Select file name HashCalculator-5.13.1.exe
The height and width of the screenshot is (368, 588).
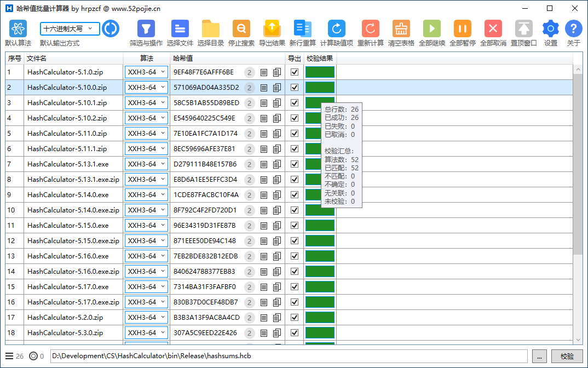click(x=68, y=164)
